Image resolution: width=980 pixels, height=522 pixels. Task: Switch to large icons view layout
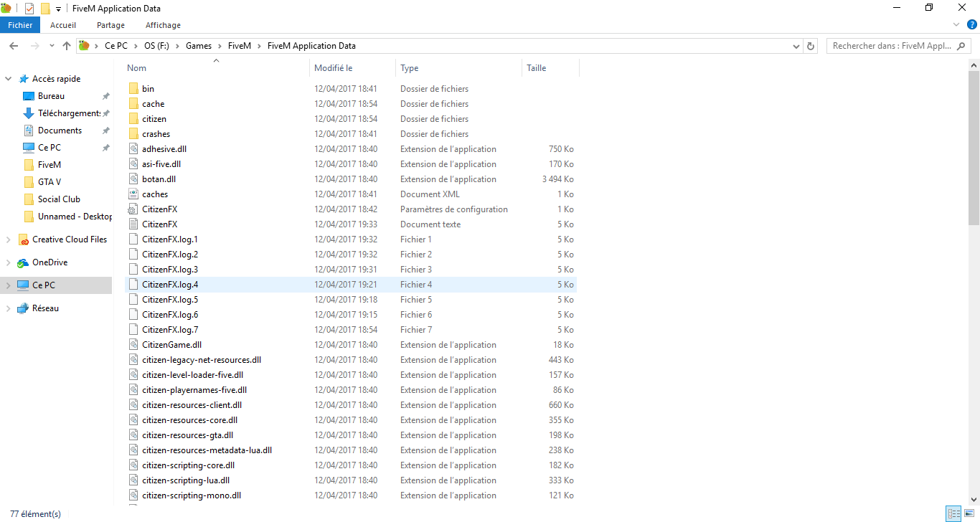click(x=969, y=513)
